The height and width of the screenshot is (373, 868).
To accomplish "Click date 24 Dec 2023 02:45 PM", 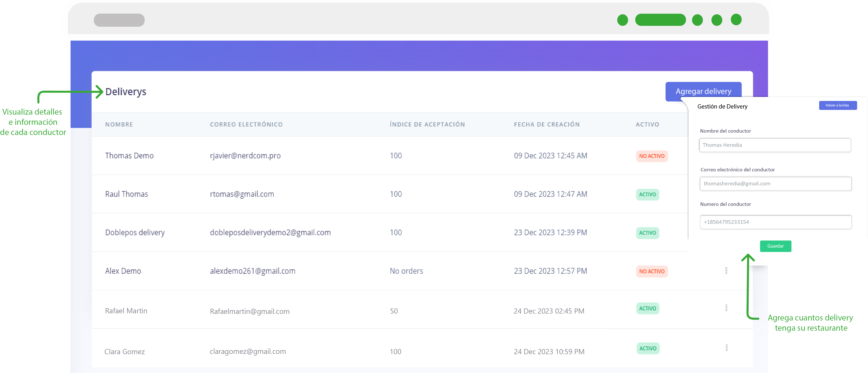I will pyautogui.click(x=549, y=311).
